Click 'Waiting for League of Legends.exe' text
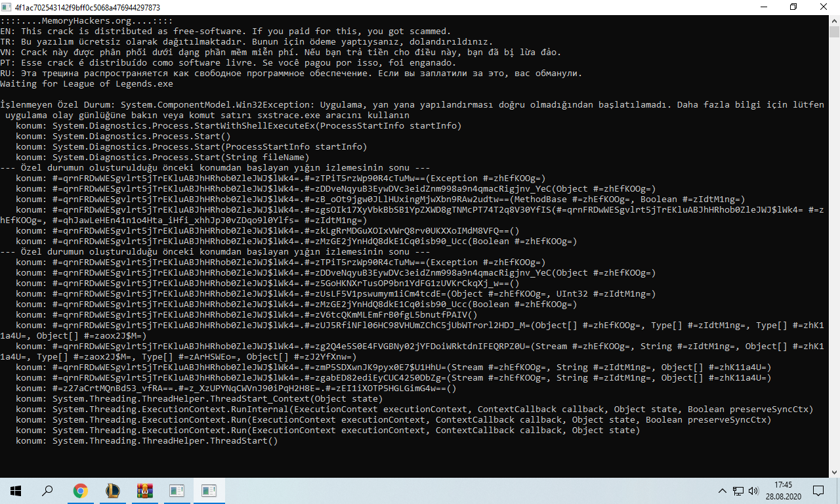 87,84
